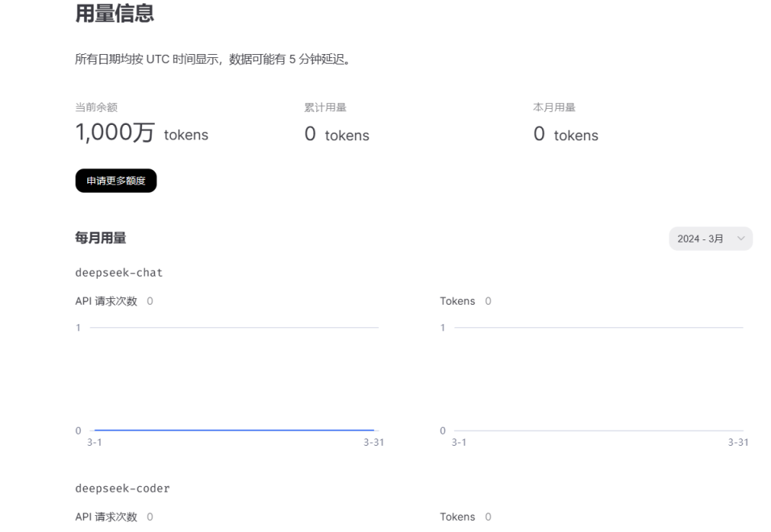Select the 累计用量 label

click(x=325, y=108)
